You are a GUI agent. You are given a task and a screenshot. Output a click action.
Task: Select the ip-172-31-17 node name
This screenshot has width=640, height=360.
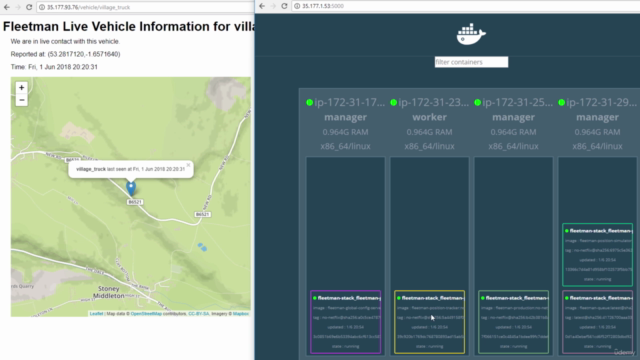(349, 102)
